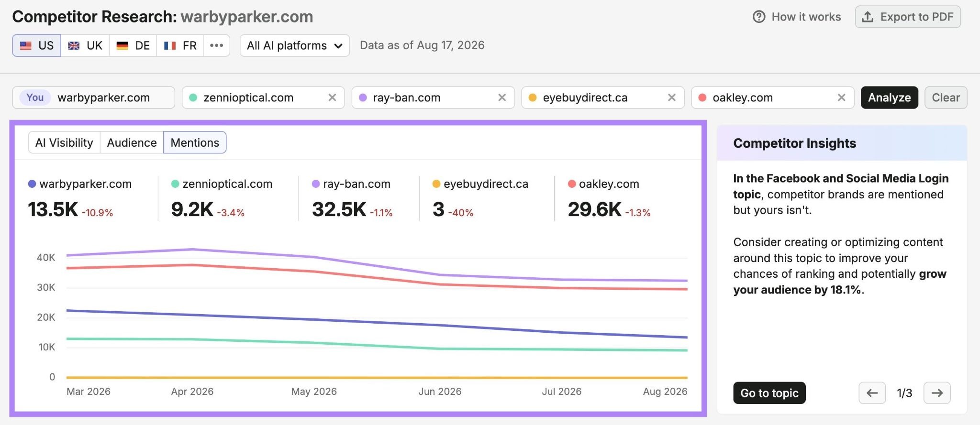Click the Competitor Insights heading
This screenshot has width=980, height=425.
[794, 143]
